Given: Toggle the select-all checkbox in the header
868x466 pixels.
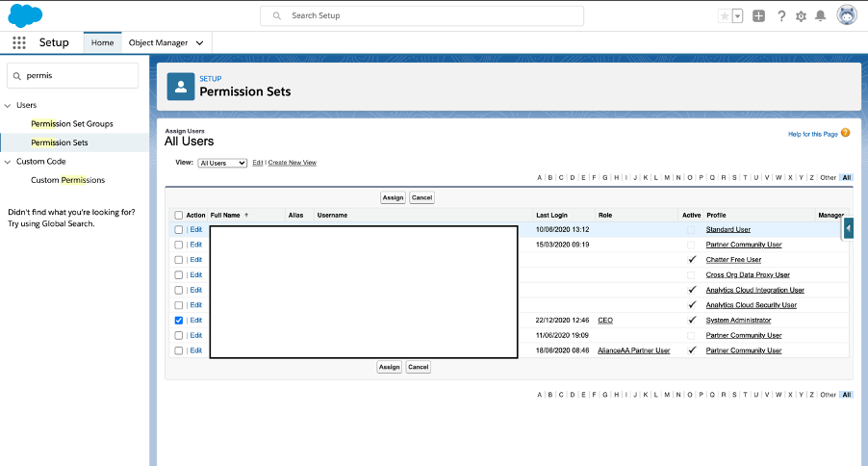Looking at the screenshot, I should click(x=178, y=215).
